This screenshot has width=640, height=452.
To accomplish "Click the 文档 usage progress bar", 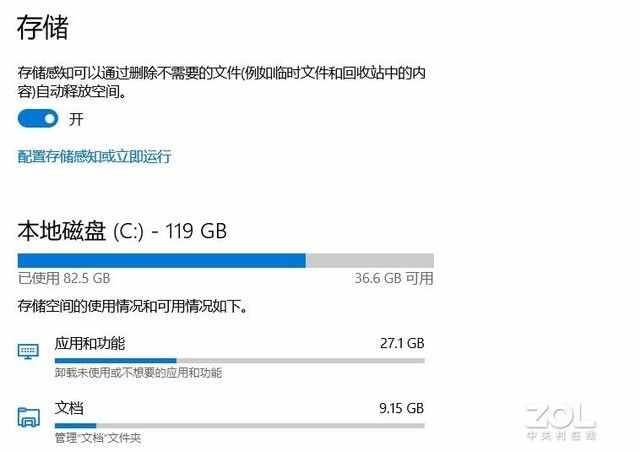I will point(239,425).
